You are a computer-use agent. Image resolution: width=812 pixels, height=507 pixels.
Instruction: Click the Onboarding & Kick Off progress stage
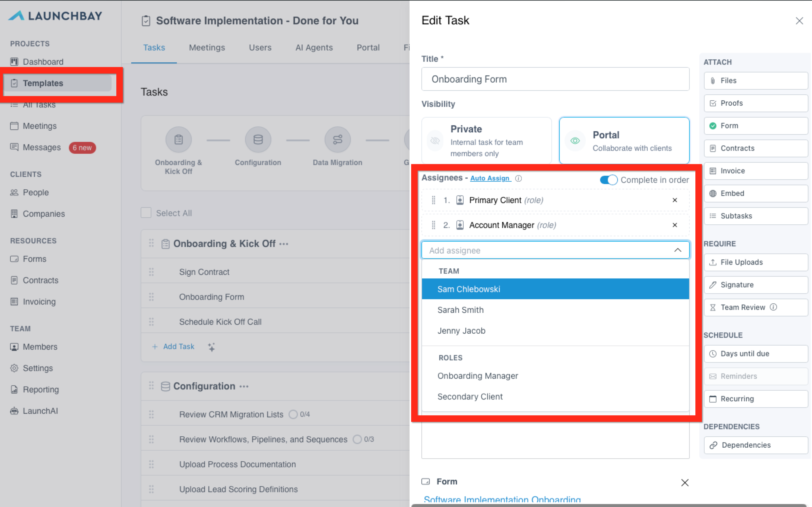tap(178, 150)
